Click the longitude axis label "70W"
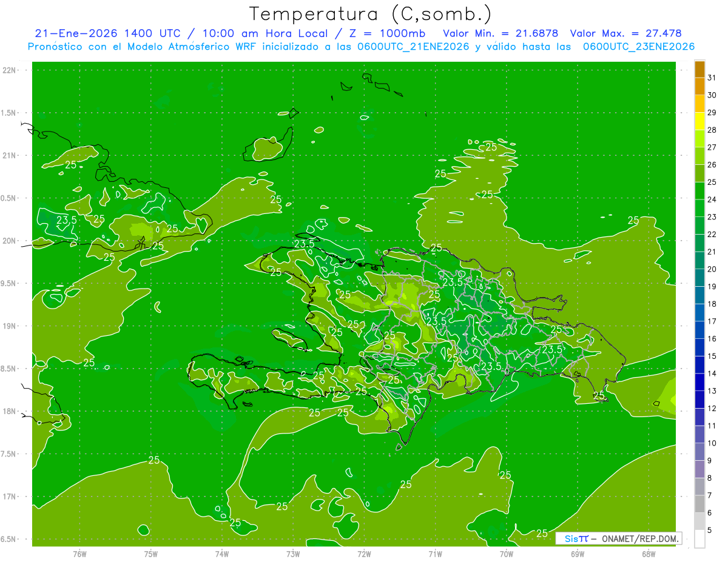Image resolution: width=728 pixels, height=562 pixels. (x=506, y=554)
